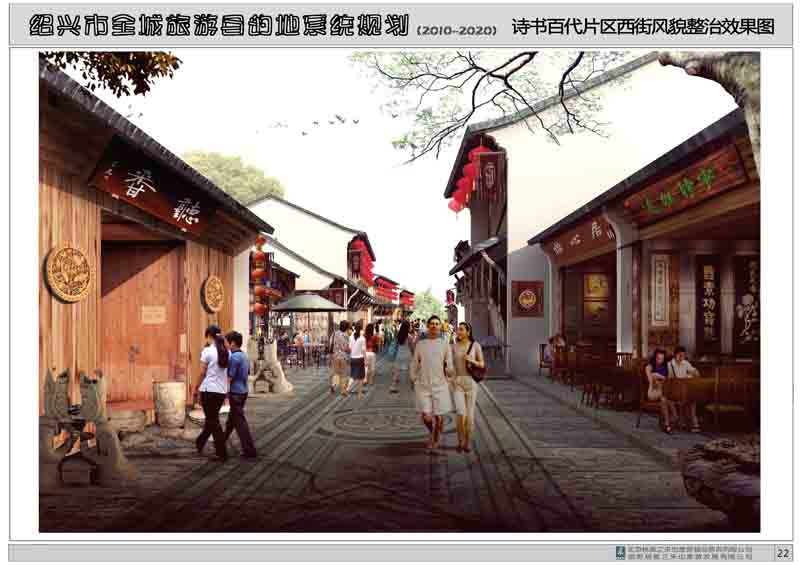800x565 pixels.
Task: Click the page number 22 box
Action: (x=782, y=553)
